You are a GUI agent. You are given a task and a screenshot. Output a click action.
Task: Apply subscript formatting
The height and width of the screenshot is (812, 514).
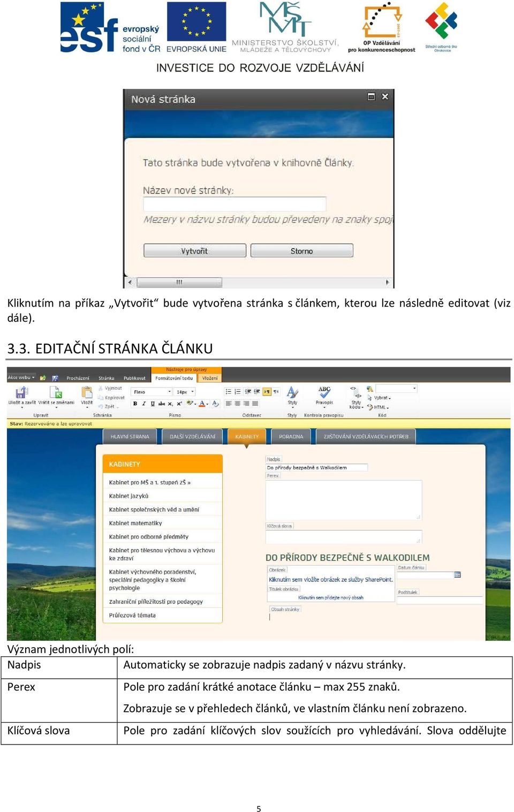(170, 404)
